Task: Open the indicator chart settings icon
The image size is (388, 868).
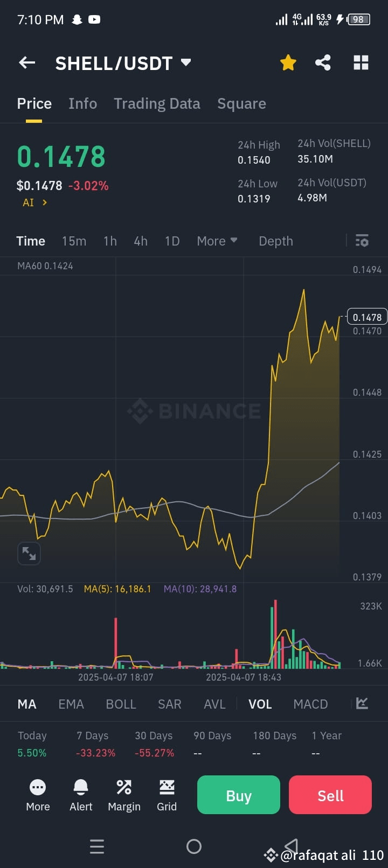Action: [x=362, y=703]
